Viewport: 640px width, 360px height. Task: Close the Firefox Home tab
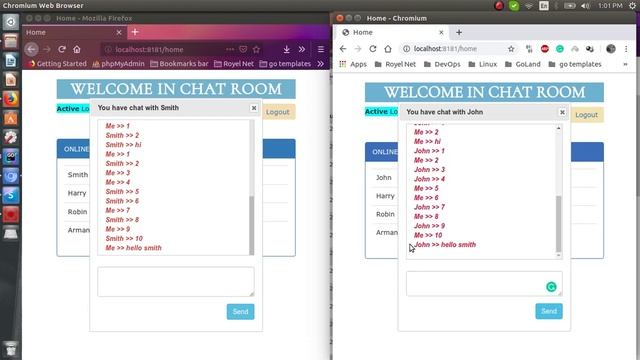pos(119,32)
